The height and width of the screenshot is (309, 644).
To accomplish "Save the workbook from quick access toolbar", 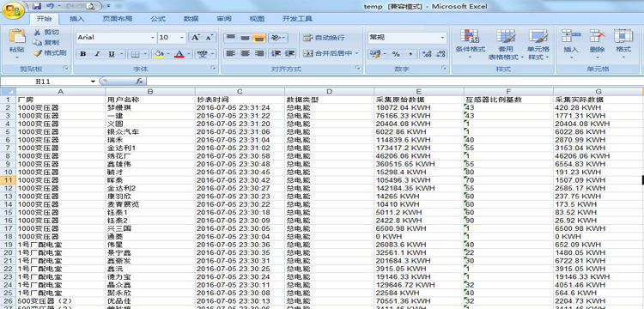I will pos(36,6).
